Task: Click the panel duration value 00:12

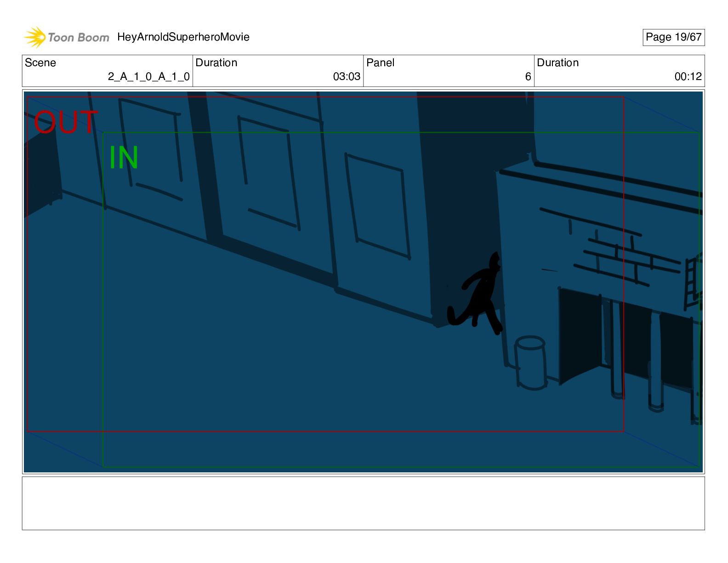Action: click(x=688, y=76)
